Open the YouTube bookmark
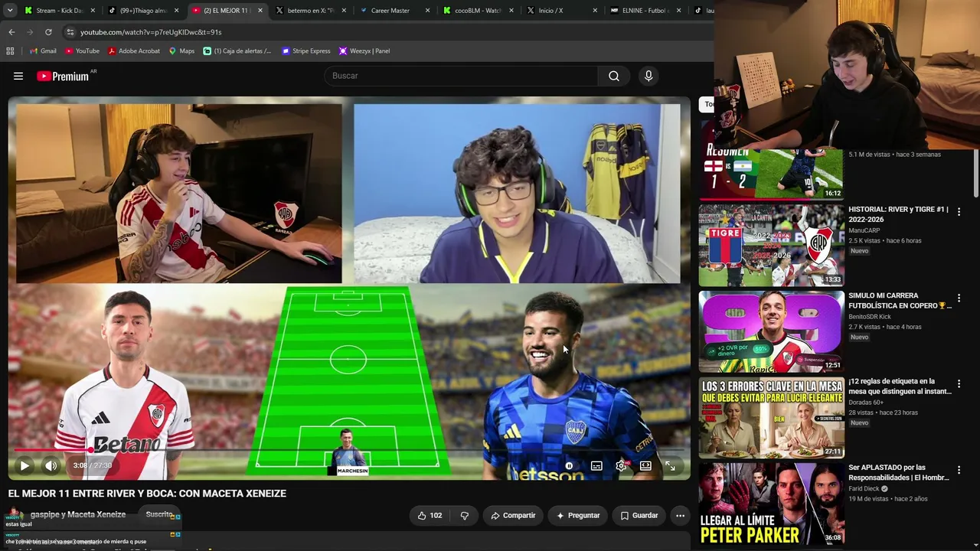Image resolution: width=980 pixels, height=551 pixels. pyautogui.click(x=82, y=51)
